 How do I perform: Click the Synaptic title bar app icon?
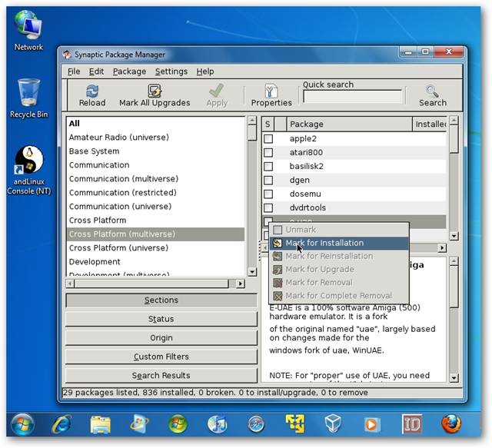coord(67,55)
